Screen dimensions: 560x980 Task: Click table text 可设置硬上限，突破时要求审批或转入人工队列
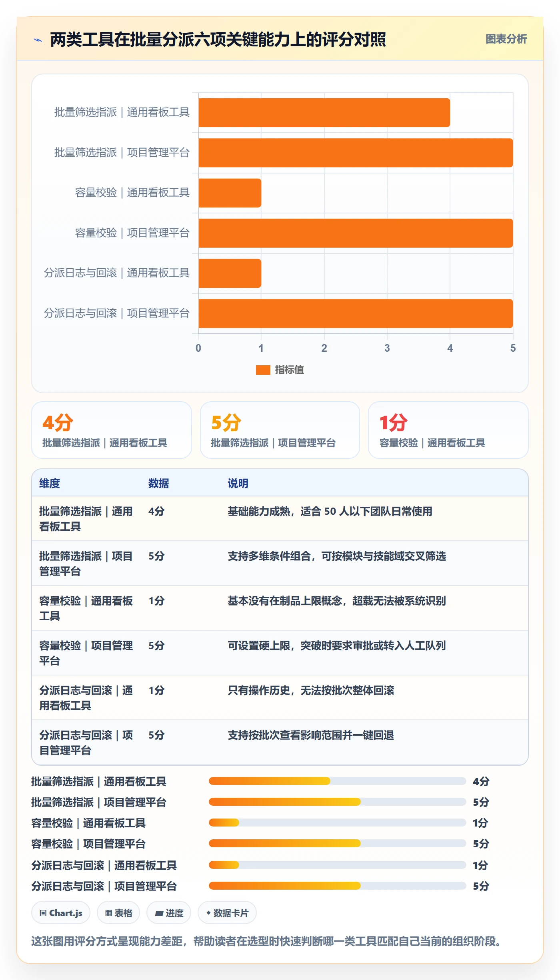point(337,646)
